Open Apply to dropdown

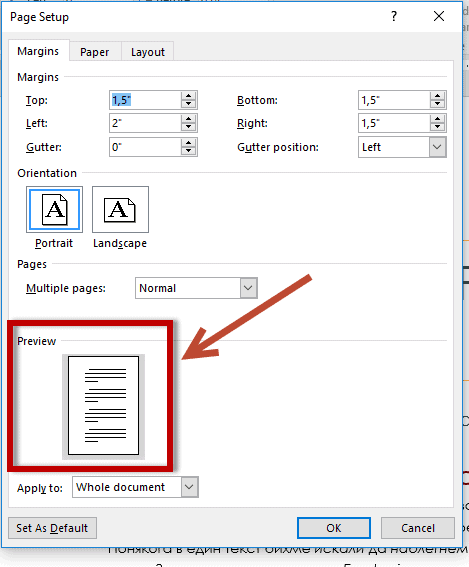pyautogui.click(x=189, y=487)
